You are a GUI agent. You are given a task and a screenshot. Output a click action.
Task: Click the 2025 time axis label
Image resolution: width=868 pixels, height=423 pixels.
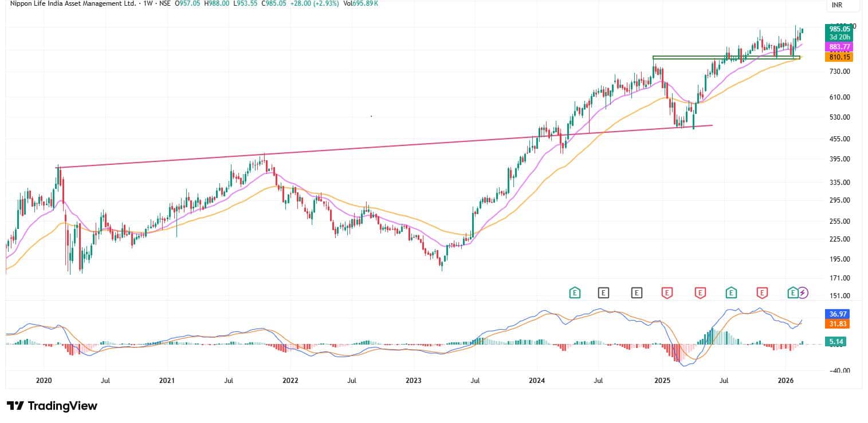[662, 380]
